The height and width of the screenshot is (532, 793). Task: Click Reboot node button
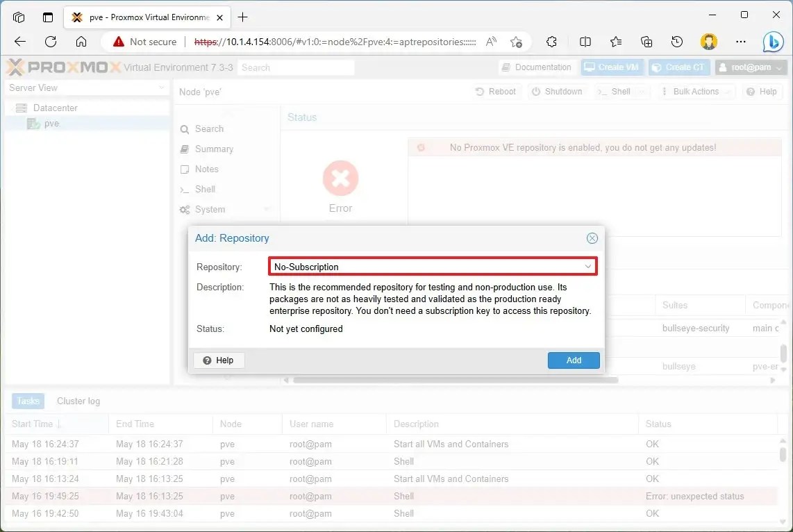496,92
